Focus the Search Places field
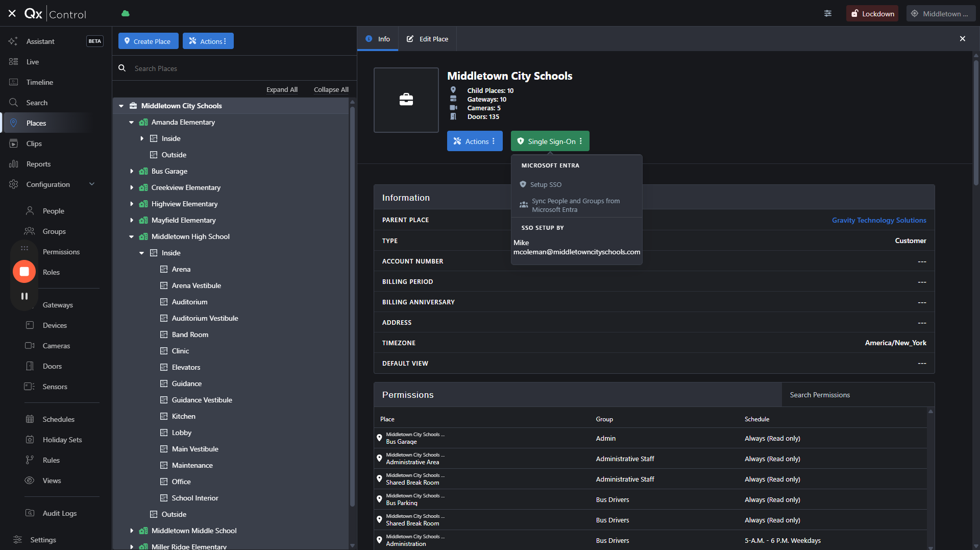Screen dimensions: 980x550 (x=240, y=68)
